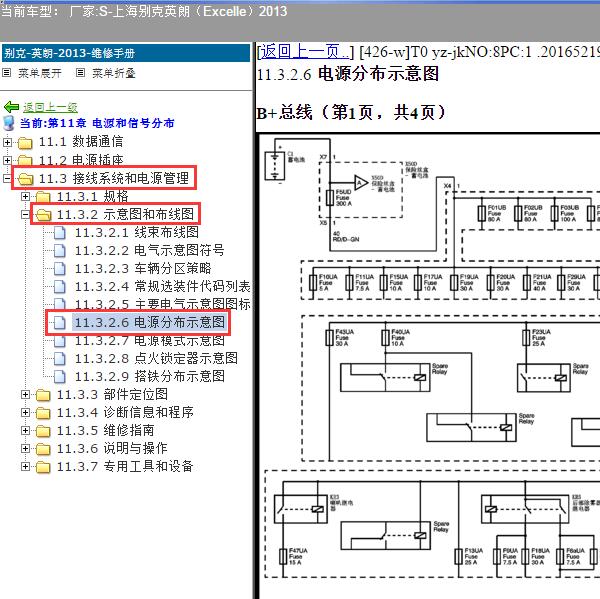
Task: Expand the 11.3.6 说明与操作 node
Action: 25,449
